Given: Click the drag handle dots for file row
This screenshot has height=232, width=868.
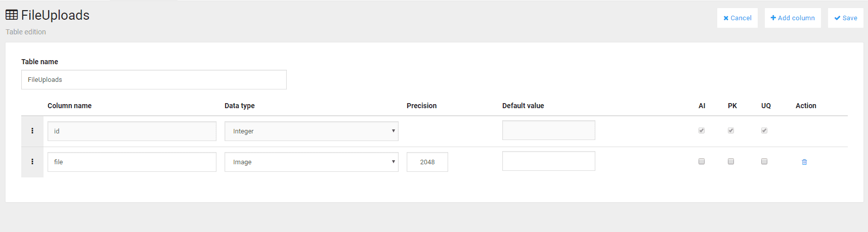Looking at the screenshot, I should [32, 162].
